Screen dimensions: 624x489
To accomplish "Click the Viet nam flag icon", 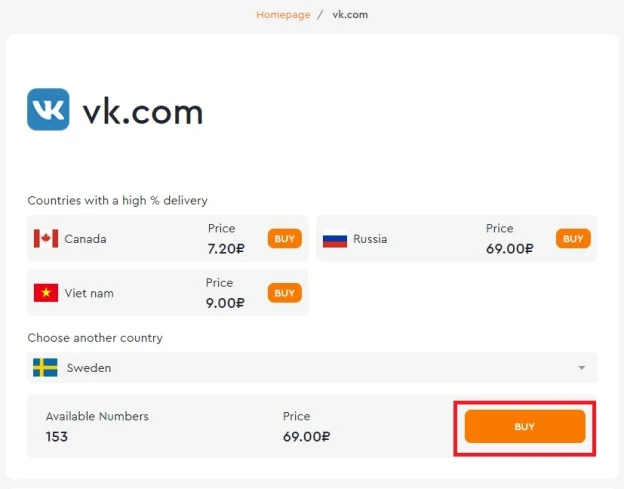I will 46,293.
